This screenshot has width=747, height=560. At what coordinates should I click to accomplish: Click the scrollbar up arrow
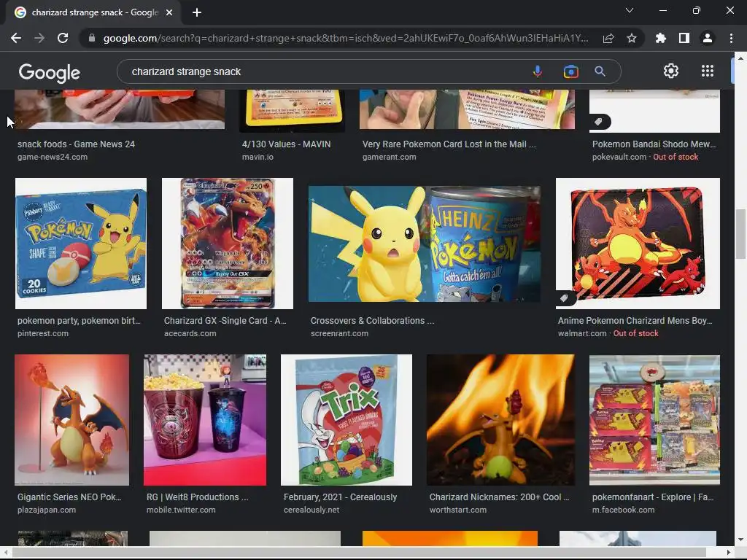point(740,58)
